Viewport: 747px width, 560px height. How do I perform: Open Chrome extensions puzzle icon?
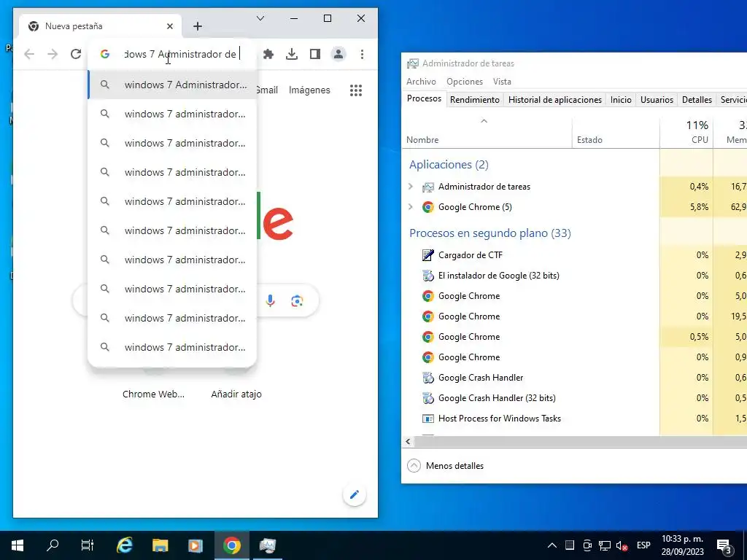268,54
